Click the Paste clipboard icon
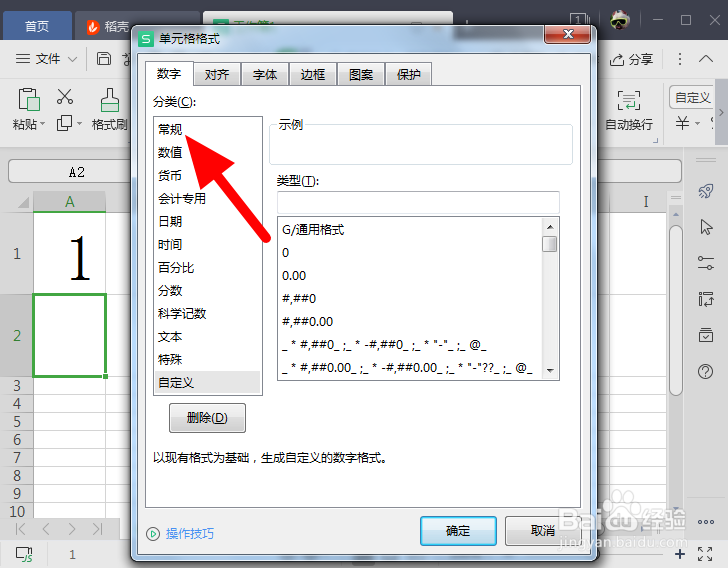The width and height of the screenshot is (728, 568). pyautogui.click(x=29, y=99)
